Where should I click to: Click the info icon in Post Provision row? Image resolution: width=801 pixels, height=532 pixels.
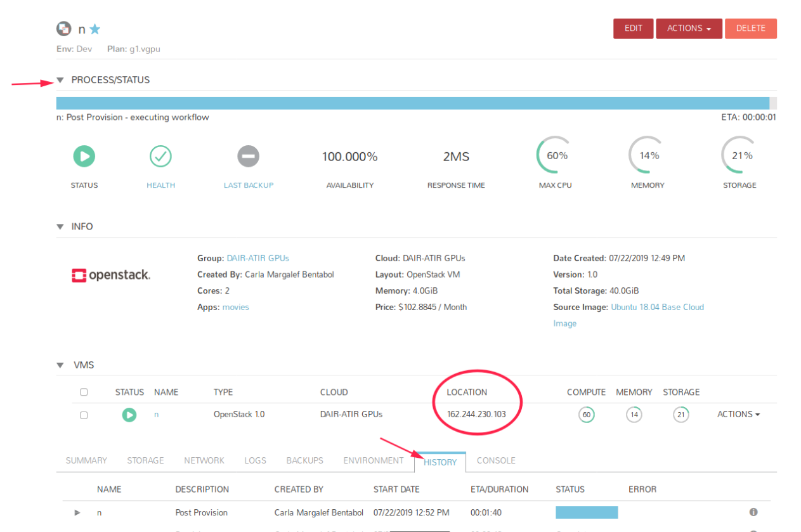pyautogui.click(x=753, y=512)
